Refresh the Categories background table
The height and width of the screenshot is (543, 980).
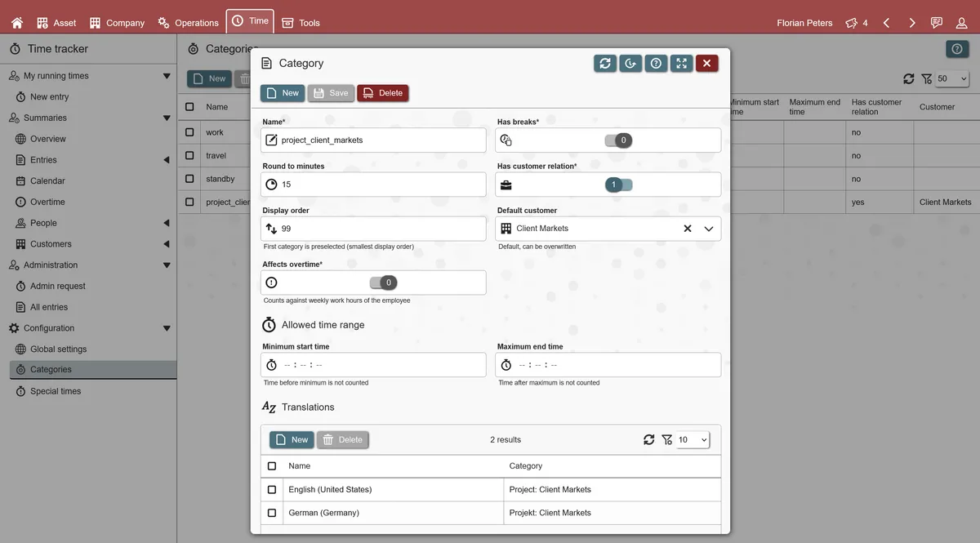(x=909, y=78)
